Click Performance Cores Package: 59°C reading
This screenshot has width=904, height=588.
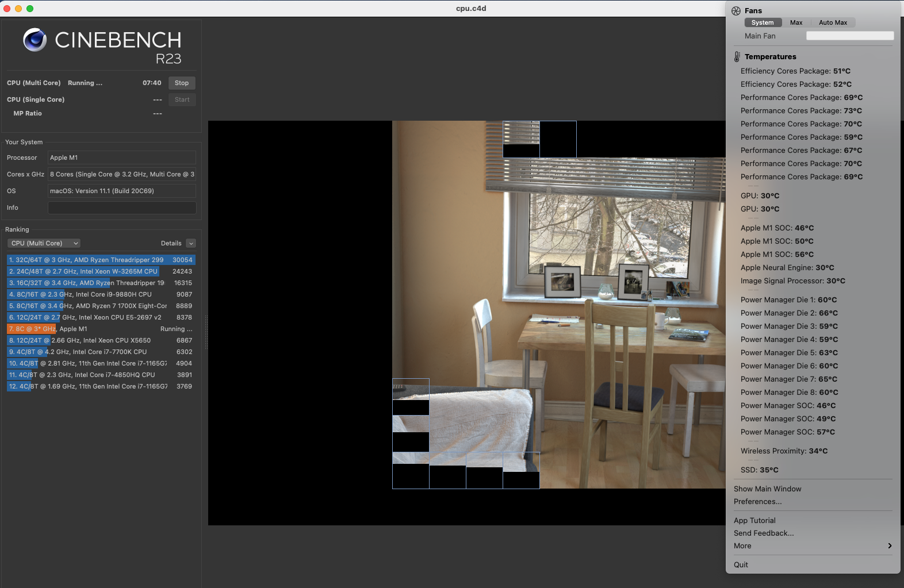(x=801, y=137)
